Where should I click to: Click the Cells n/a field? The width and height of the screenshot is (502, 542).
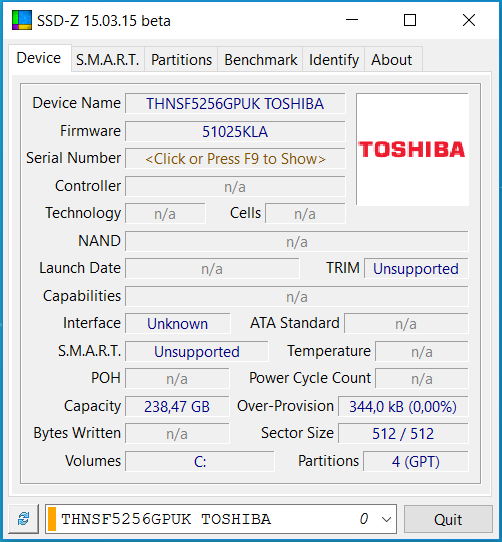pos(305,214)
